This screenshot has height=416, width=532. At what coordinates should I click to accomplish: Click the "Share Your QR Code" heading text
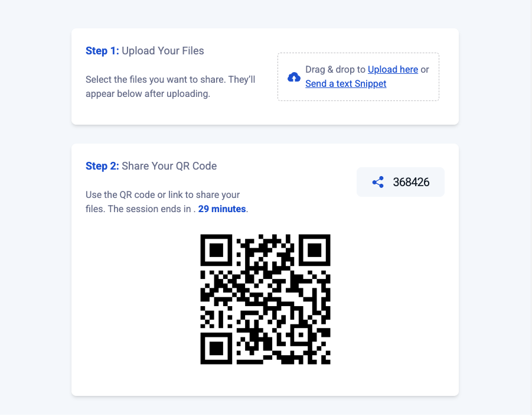tap(169, 166)
